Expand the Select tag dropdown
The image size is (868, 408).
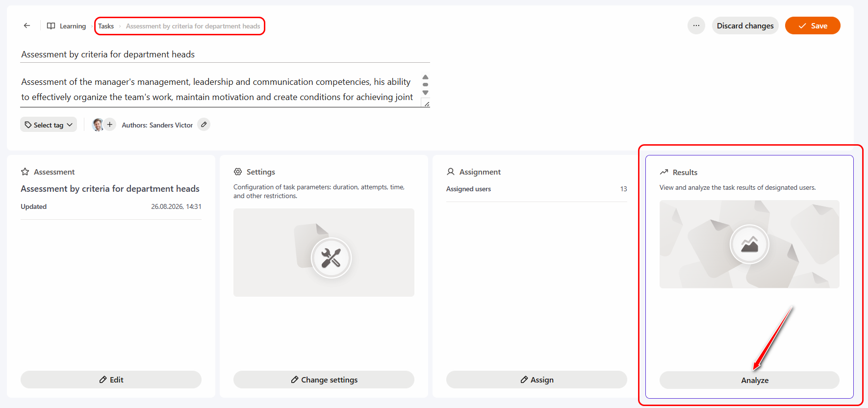tap(49, 125)
